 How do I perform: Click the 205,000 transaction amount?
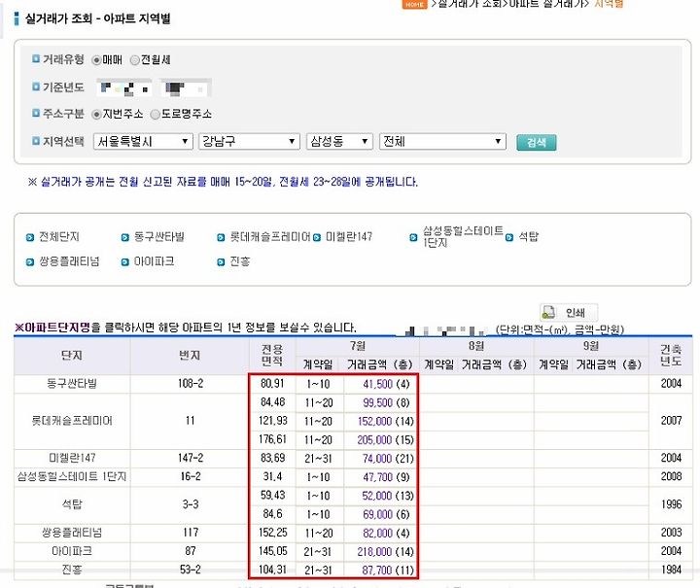[x=374, y=440]
